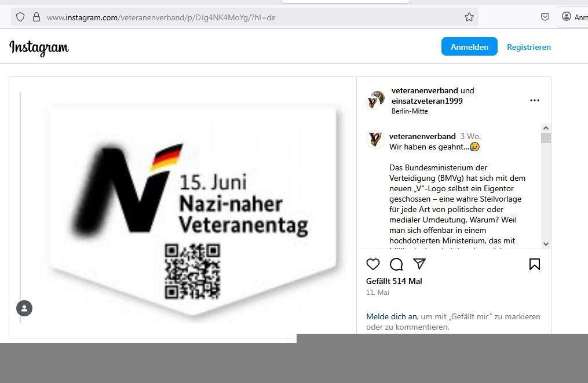Click the caption scrollbar down arrow
This screenshot has height=383, width=588.
click(x=546, y=243)
